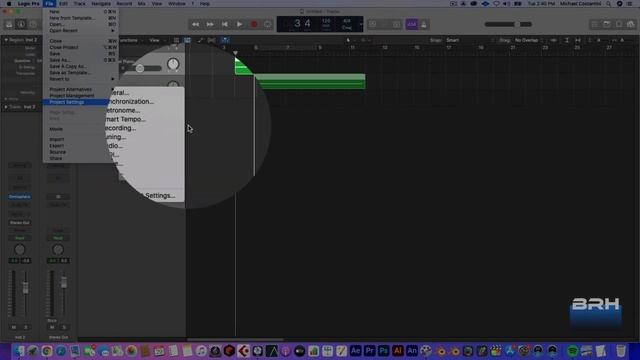Open the left-click pointer tool menu
The image size is (640, 360).
(349, 40)
